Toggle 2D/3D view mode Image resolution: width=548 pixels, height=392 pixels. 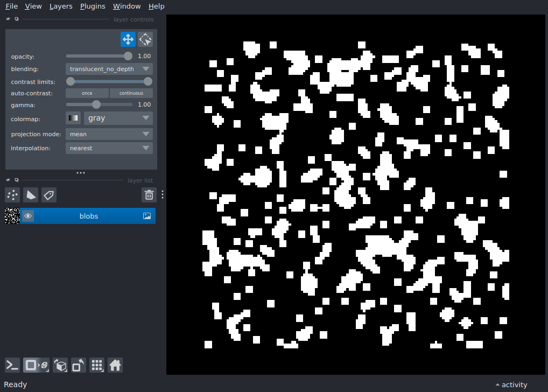36,366
